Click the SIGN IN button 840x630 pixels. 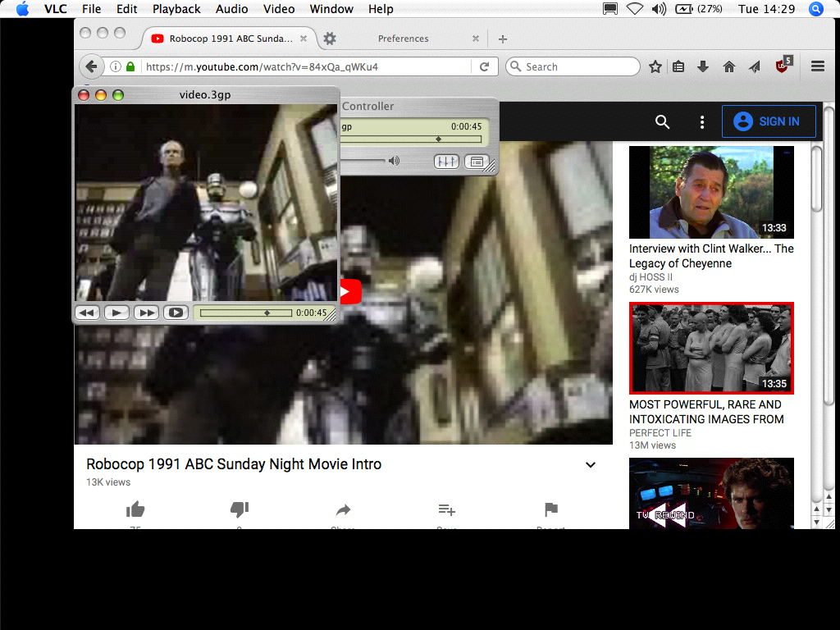(x=769, y=121)
